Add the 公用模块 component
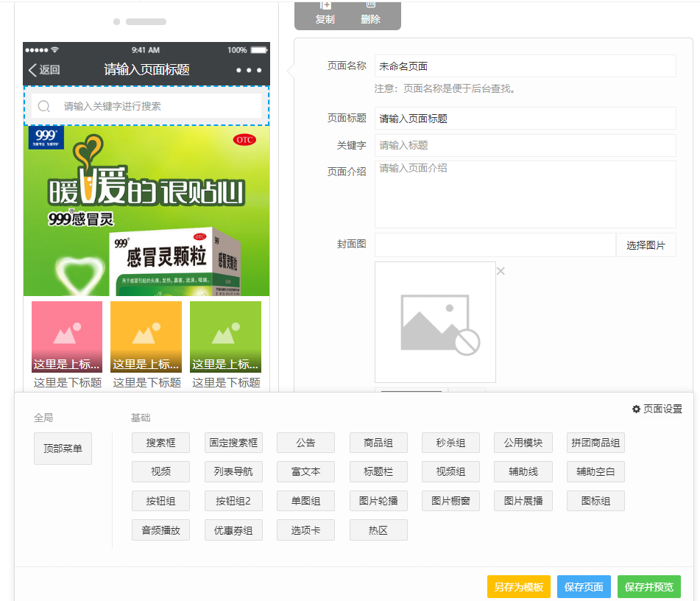The height and width of the screenshot is (601, 700). 523,443
